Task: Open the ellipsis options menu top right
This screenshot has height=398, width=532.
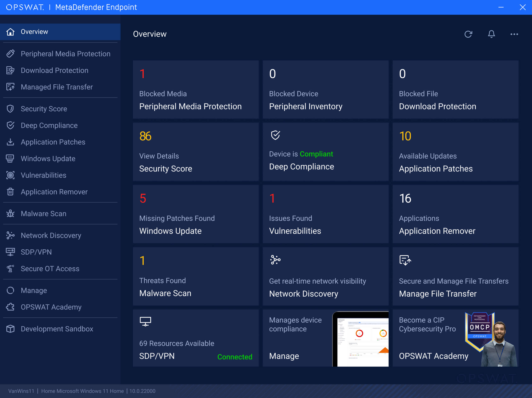Action: click(x=514, y=34)
